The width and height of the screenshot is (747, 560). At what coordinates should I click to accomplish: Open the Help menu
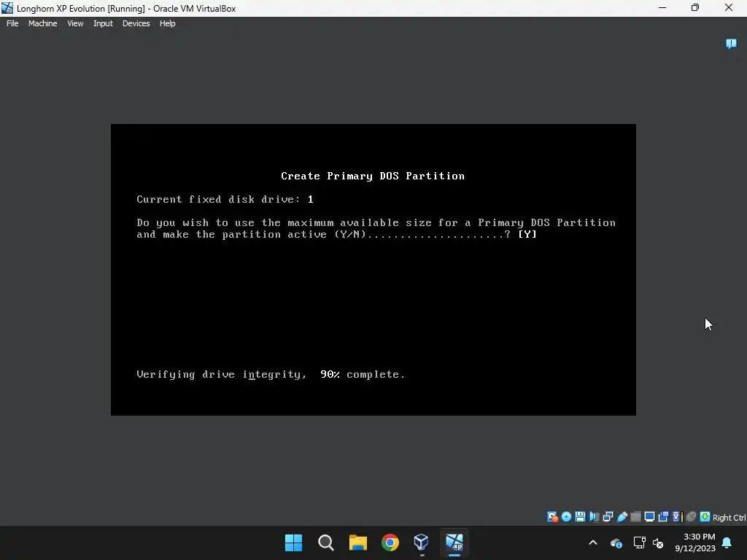167,23
